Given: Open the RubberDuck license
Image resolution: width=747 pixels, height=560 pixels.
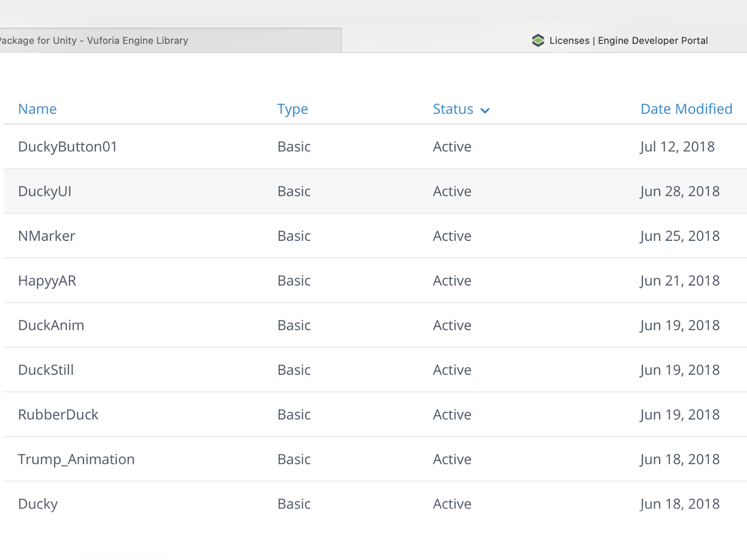Looking at the screenshot, I should [x=58, y=415].
